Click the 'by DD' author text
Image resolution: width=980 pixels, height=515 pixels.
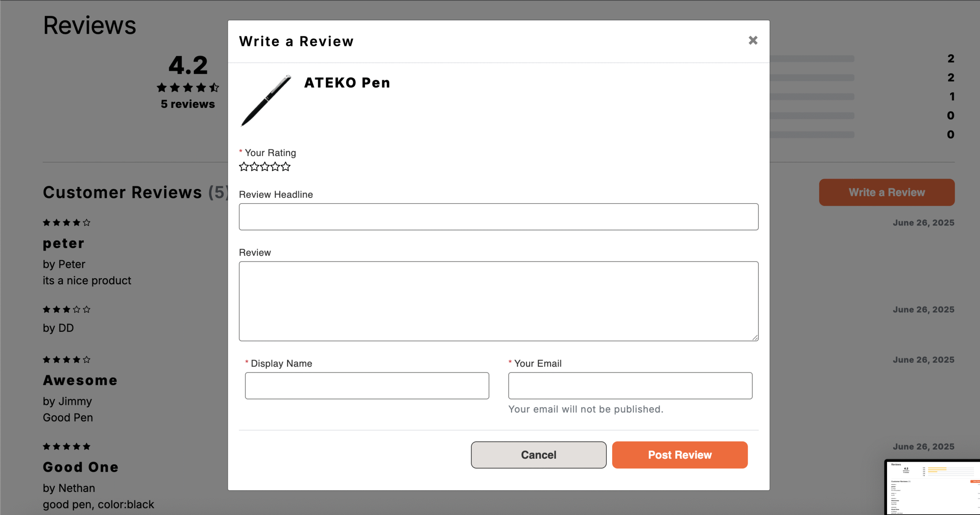pos(58,328)
